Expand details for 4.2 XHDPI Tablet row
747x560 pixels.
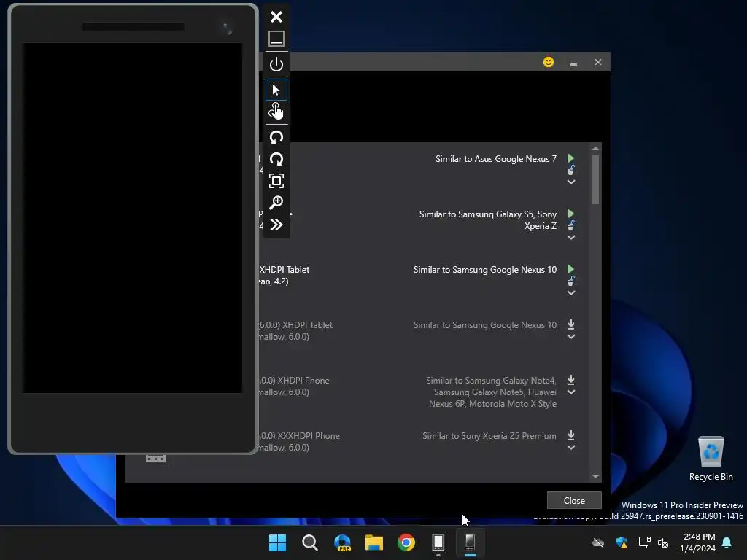[571, 293]
